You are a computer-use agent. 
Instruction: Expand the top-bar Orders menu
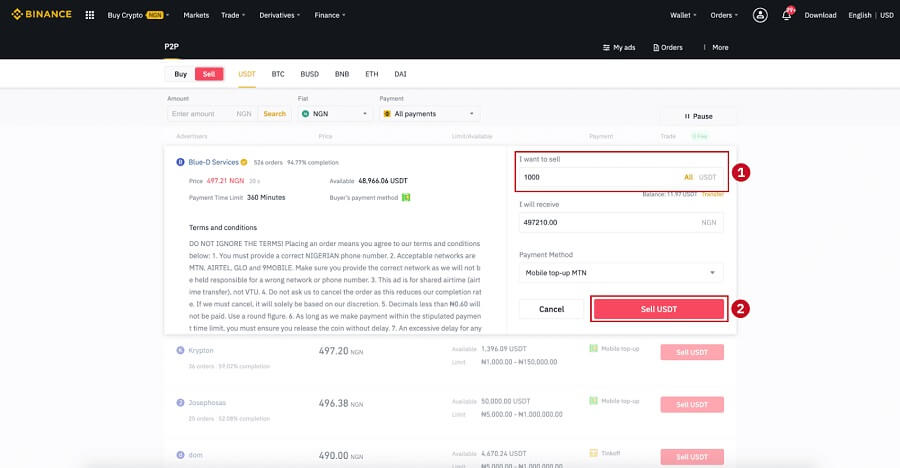[724, 16]
